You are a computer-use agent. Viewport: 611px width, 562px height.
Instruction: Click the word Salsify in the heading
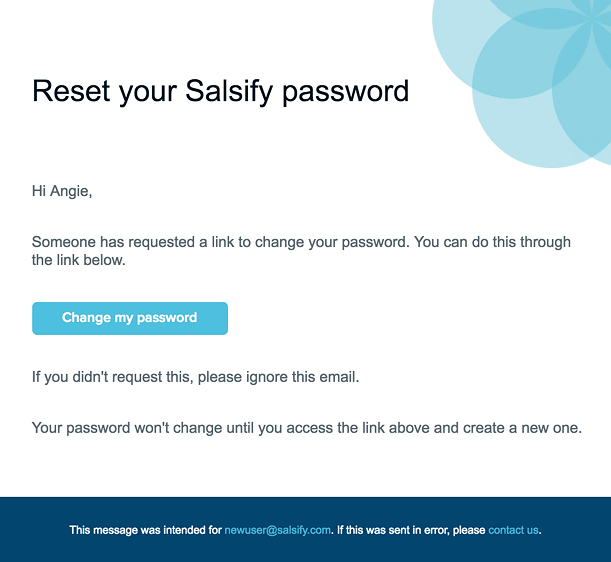229,92
